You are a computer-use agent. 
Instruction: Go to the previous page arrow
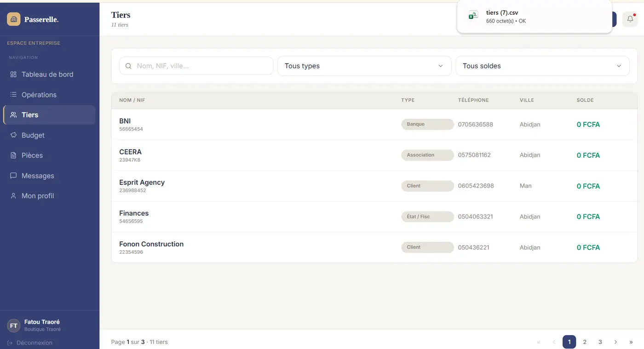pos(554,342)
